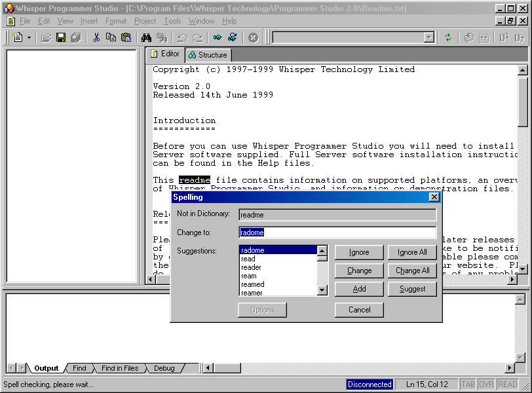Click the Change All button
Screen dimensions: 532x393
pyautogui.click(x=412, y=271)
